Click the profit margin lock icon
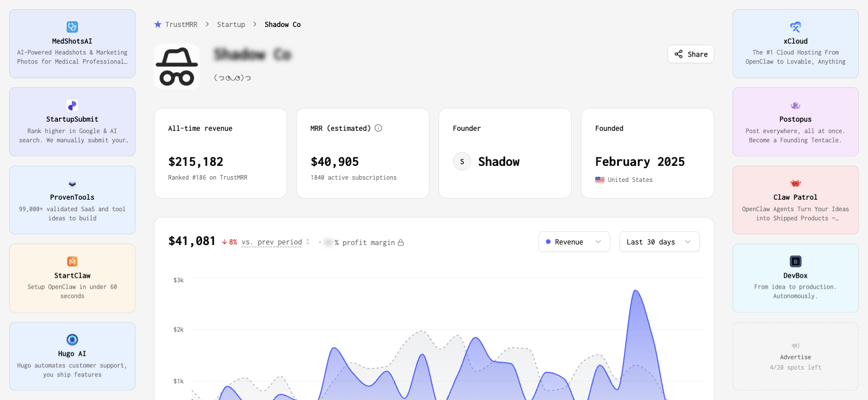 coord(401,243)
